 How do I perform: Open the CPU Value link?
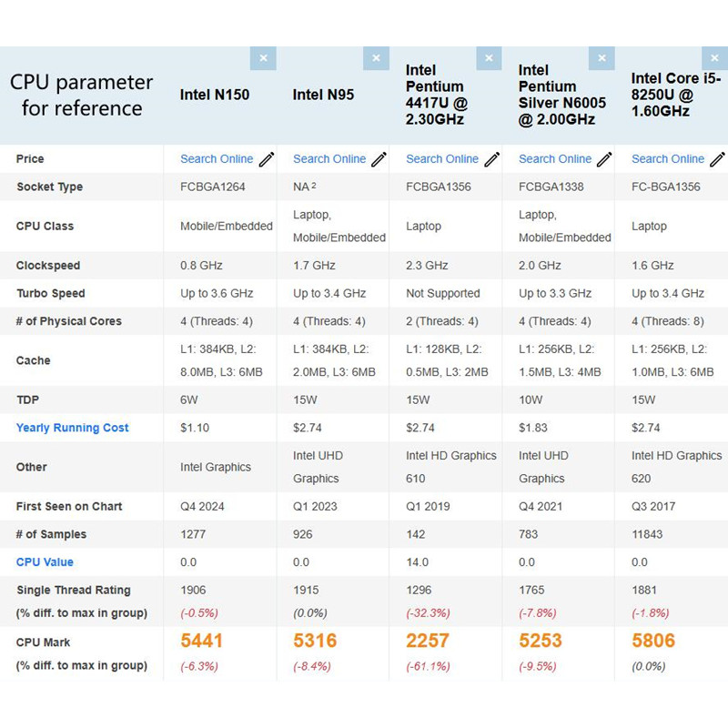point(45,562)
